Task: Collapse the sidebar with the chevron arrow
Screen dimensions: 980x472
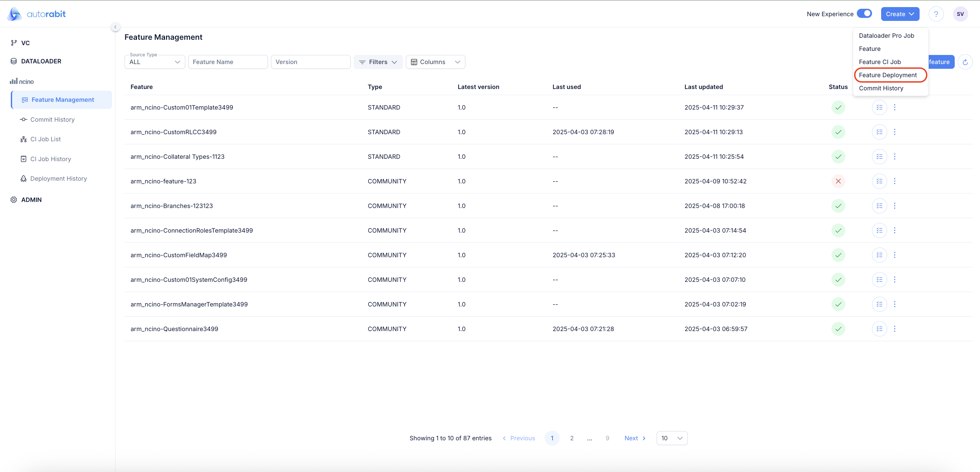Action: pyautogui.click(x=115, y=27)
